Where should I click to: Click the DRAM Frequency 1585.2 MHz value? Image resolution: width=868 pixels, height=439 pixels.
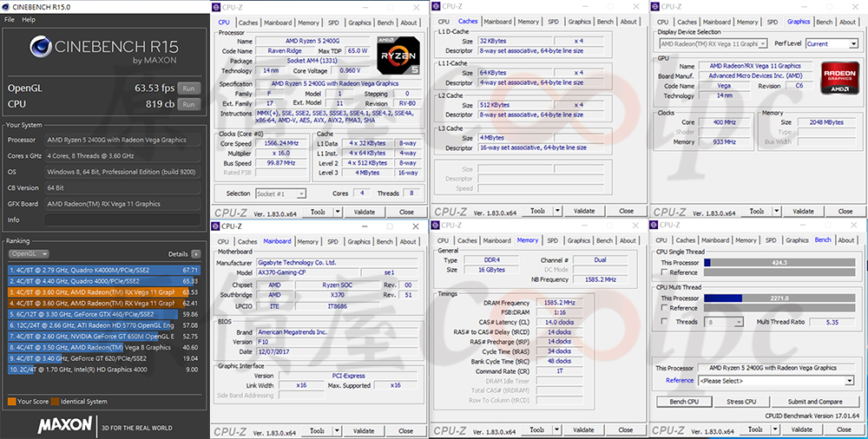tap(560, 303)
